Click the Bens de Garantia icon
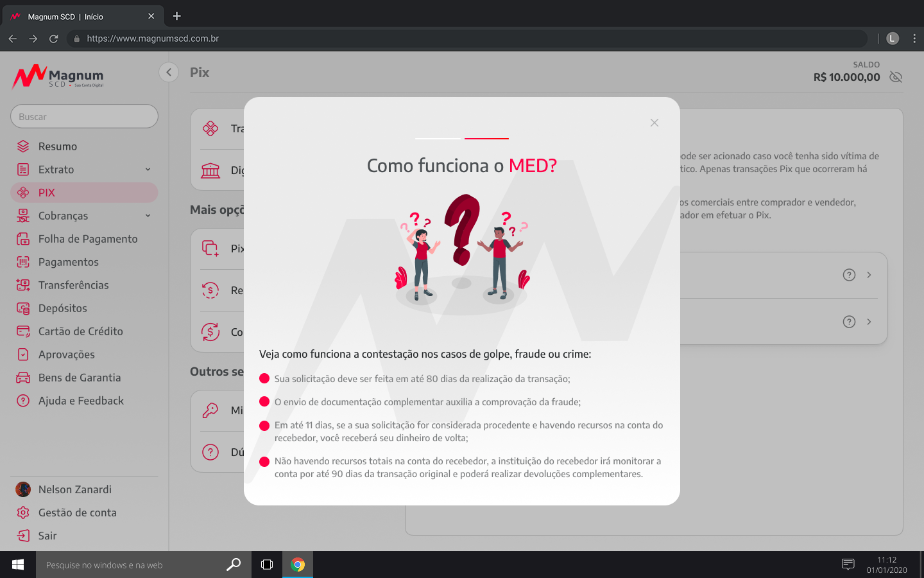 pyautogui.click(x=23, y=378)
